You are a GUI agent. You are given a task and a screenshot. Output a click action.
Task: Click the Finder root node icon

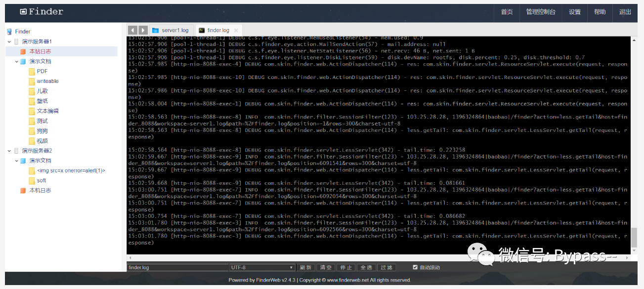pyautogui.click(x=9, y=32)
